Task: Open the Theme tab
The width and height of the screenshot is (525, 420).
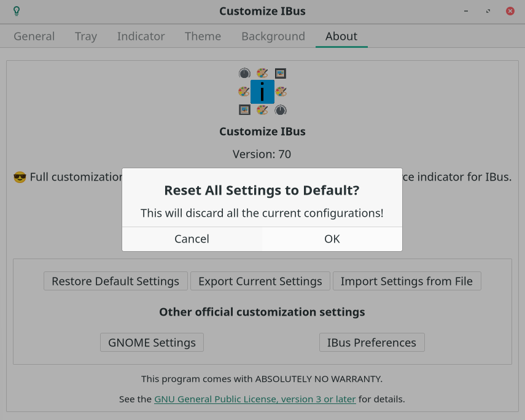Action: pos(203,36)
